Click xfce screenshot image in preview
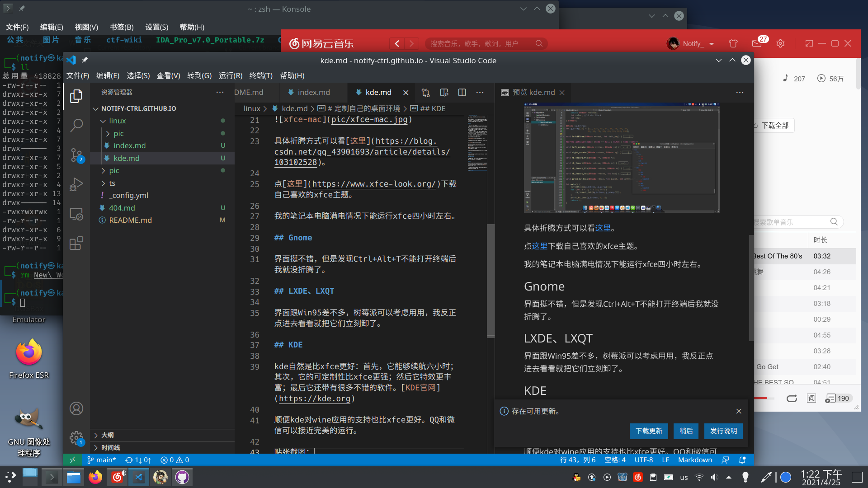The width and height of the screenshot is (868, 488). click(x=621, y=158)
